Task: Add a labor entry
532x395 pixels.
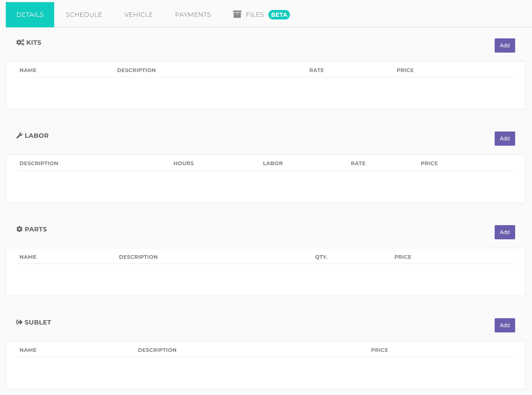Action: click(x=504, y=139)
